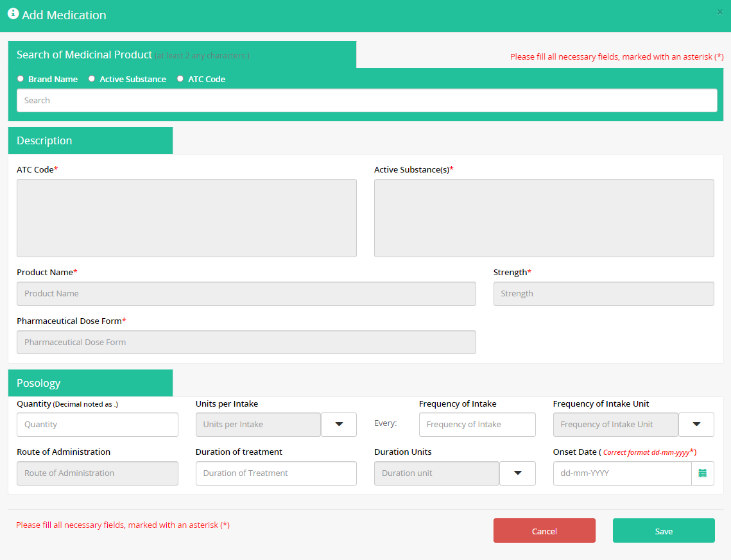
Task: Click the Frequency of Intake input
Action: coord(477,425)
